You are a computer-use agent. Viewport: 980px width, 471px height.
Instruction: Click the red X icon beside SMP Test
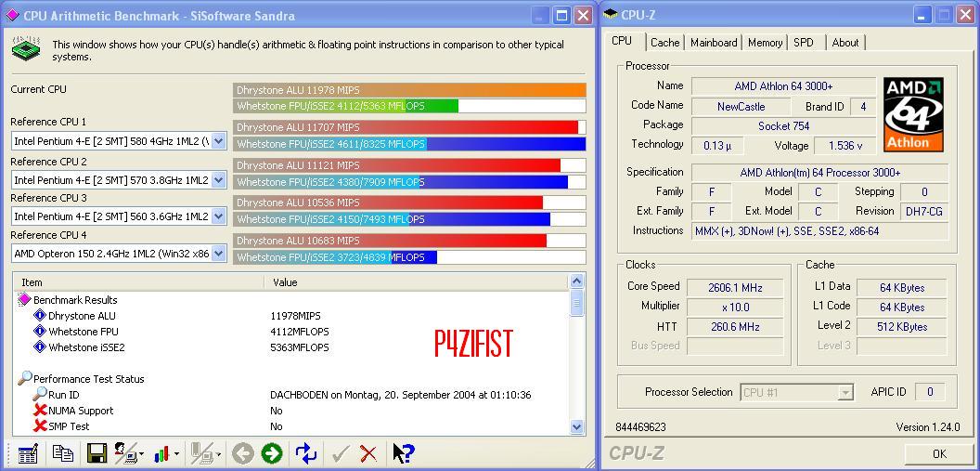40,426
